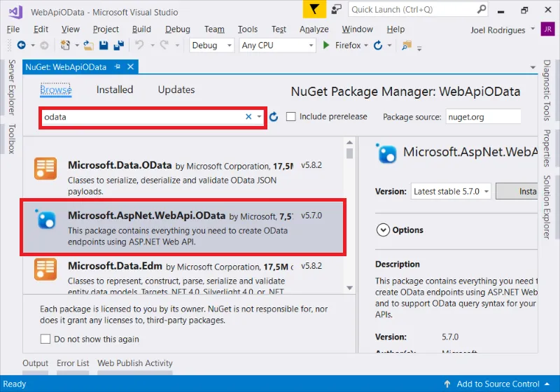Click the Microsoft.Data.Edm package icon
The image size is (560, 392).
click(x=45, y=269)
